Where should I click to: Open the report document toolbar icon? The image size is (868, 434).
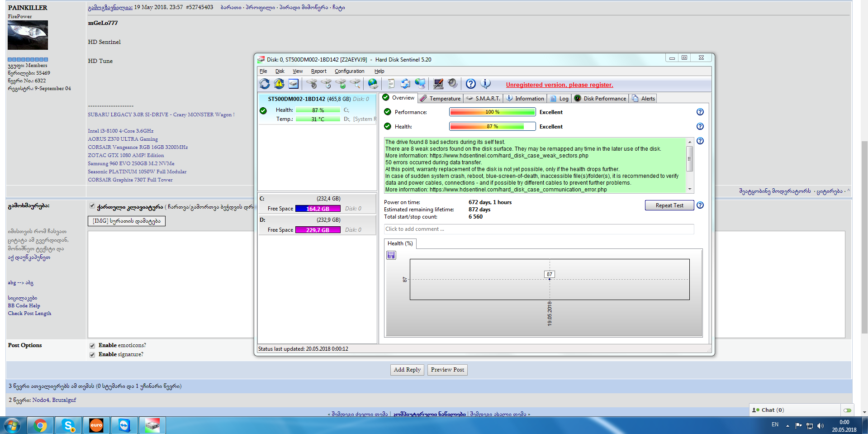pos(390,84)
